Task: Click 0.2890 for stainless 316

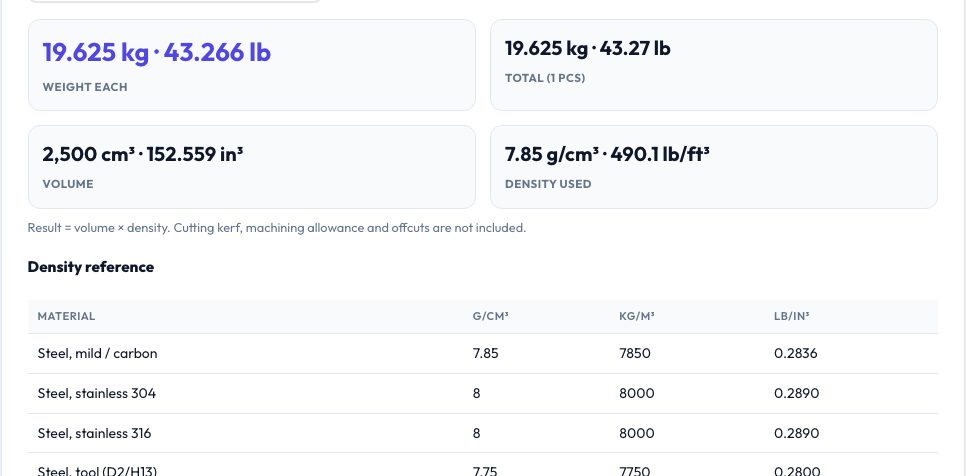Action: (x=797, y=433)
